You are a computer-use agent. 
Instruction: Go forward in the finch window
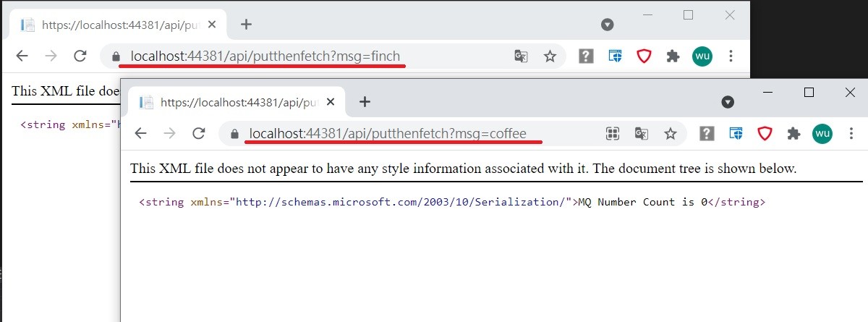tap(51, 56)
